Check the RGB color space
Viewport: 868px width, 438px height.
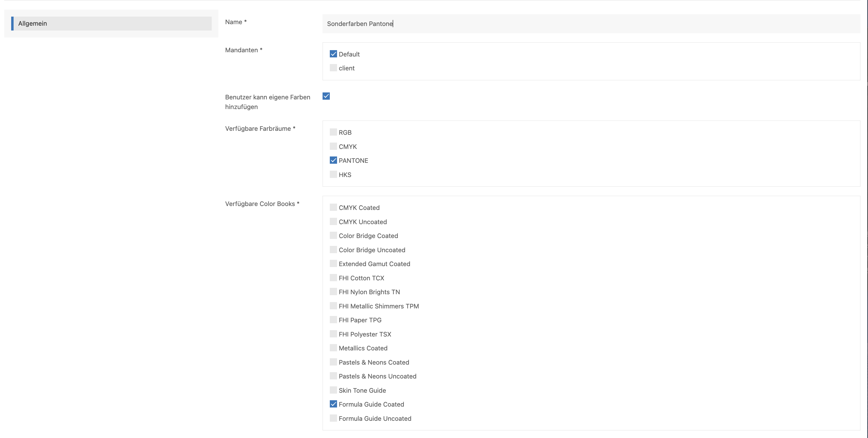(333, 132)
